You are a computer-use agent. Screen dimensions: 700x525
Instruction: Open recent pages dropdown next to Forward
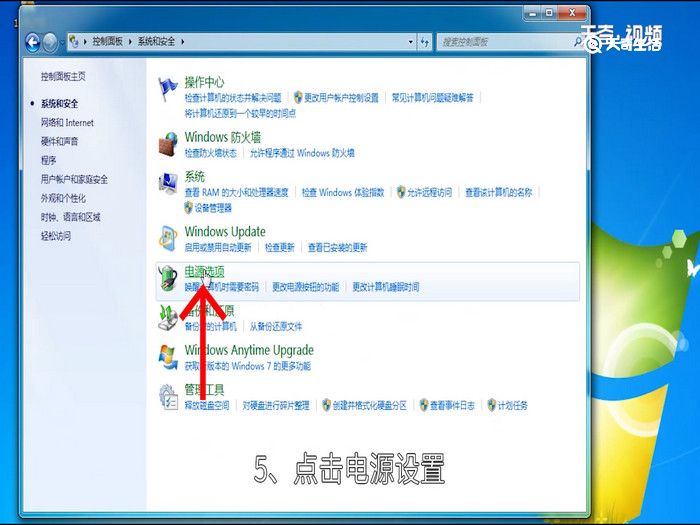(62, 42)
